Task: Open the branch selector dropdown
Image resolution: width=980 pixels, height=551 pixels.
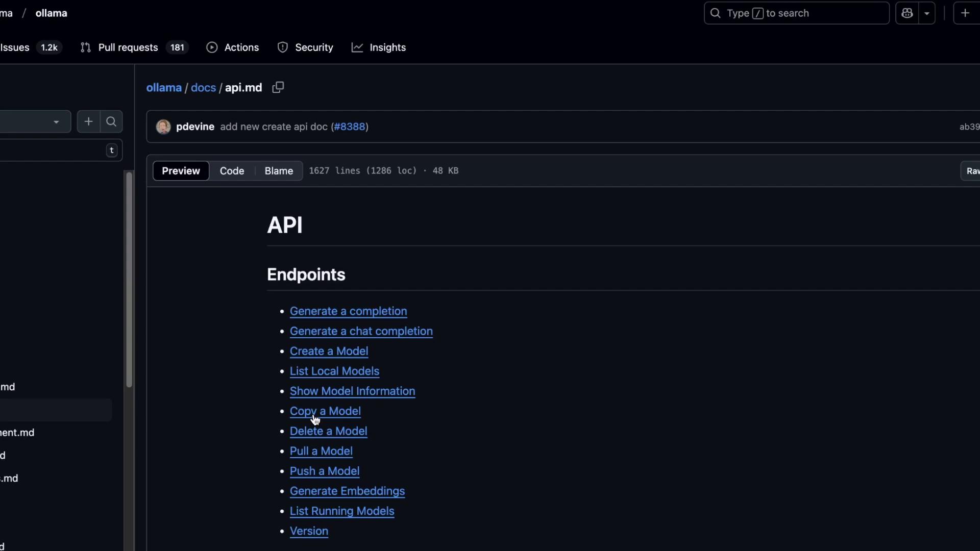Action: [35, 122]
